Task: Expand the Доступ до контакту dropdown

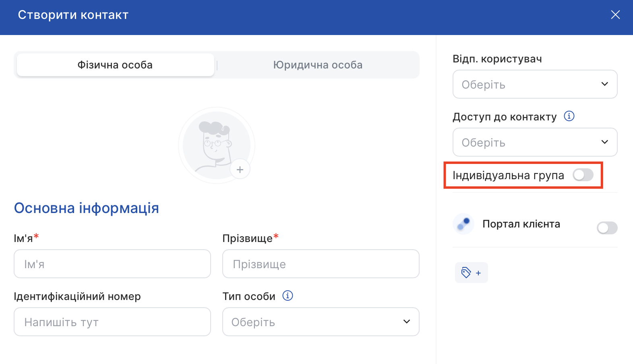Action: coord(535,142)
